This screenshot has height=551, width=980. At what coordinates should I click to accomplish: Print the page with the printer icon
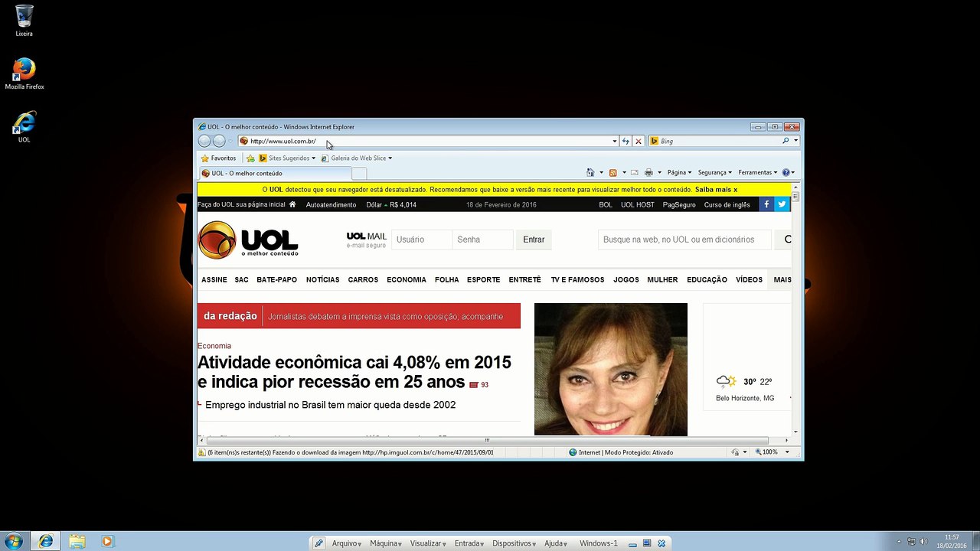click(x=648, y=173)
